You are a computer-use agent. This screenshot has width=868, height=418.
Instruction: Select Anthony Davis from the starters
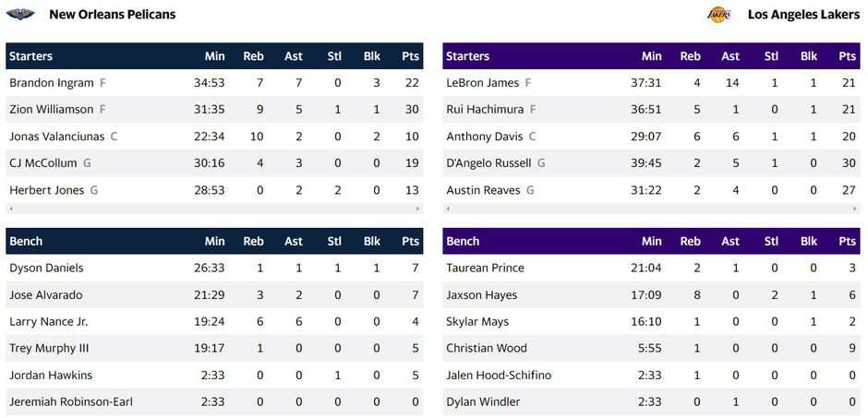click(484, 136)
